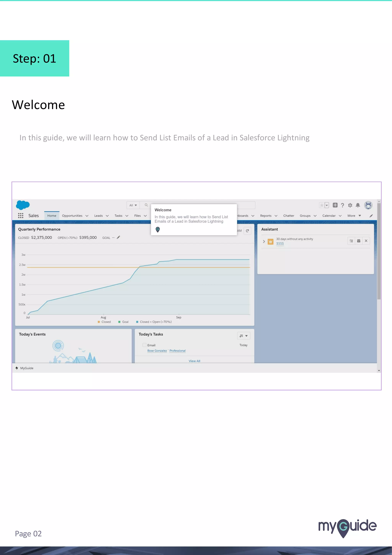Click View All tasks link
Viewport: 392px width, 555px height.
(194, 361)
